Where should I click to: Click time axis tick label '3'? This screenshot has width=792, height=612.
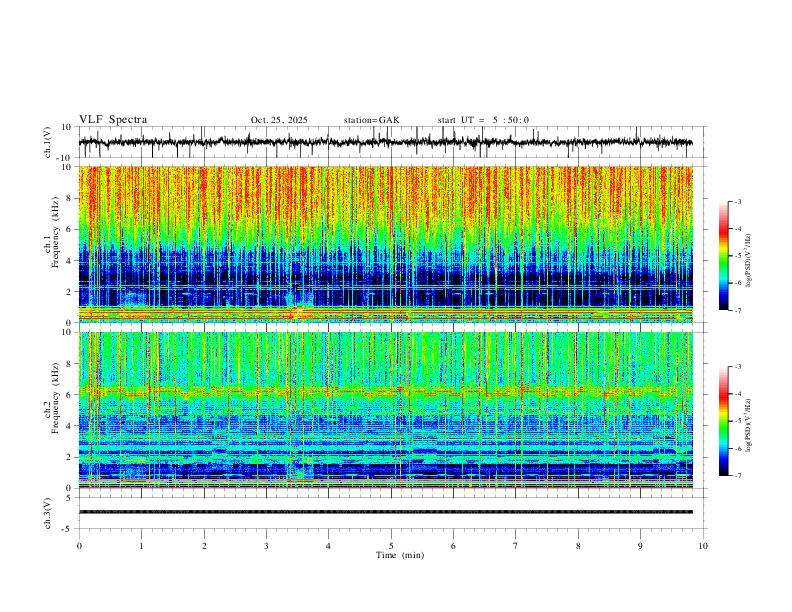tap(266, 546)
